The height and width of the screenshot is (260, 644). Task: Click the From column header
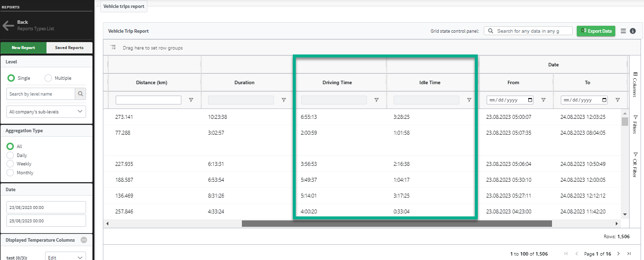pos(513,83)
